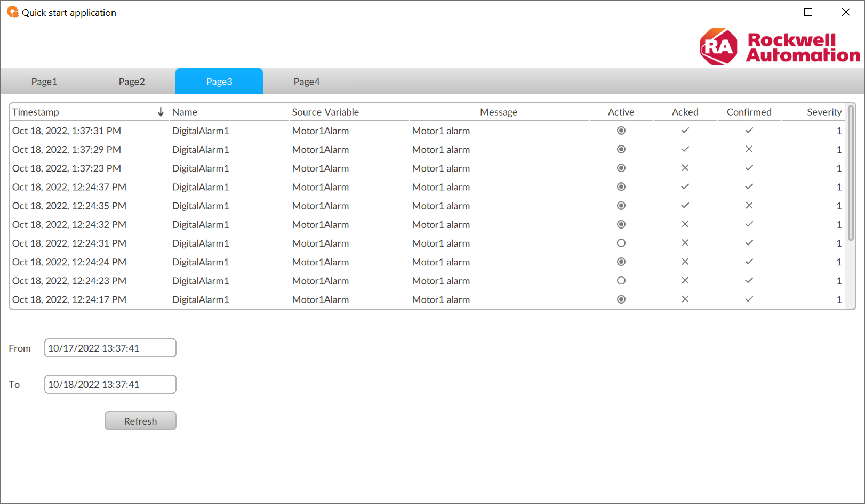Click Confirmed X icon for 1:37:29 PM alarm
The height and width of the screenshot is (504, 865).
click(x=749, y=149)
